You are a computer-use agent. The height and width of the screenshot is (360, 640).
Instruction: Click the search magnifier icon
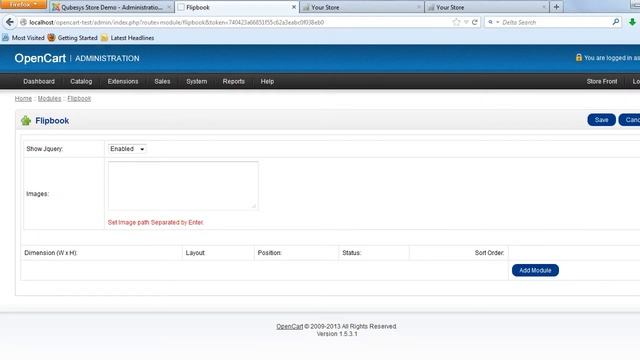[x=616, y=22]
